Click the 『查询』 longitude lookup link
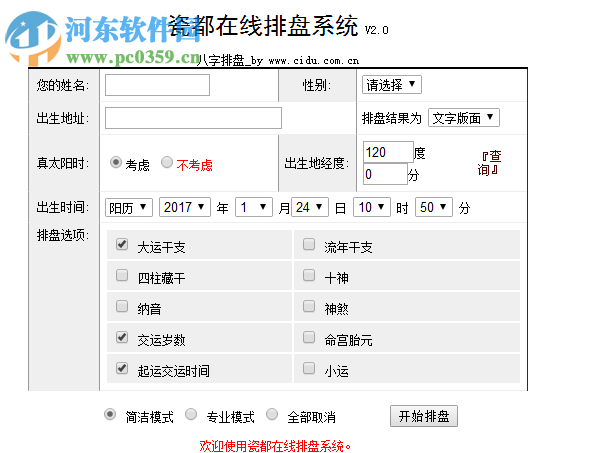Viewport: 611px width, 453px height. 489,163
